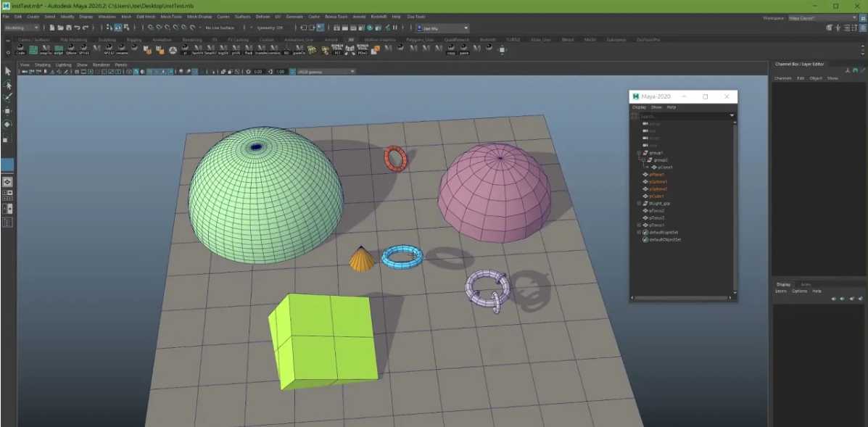Open the sRGB gamma view transform dropdown
This screenshot has height=427, width=868.
point(322,72)
